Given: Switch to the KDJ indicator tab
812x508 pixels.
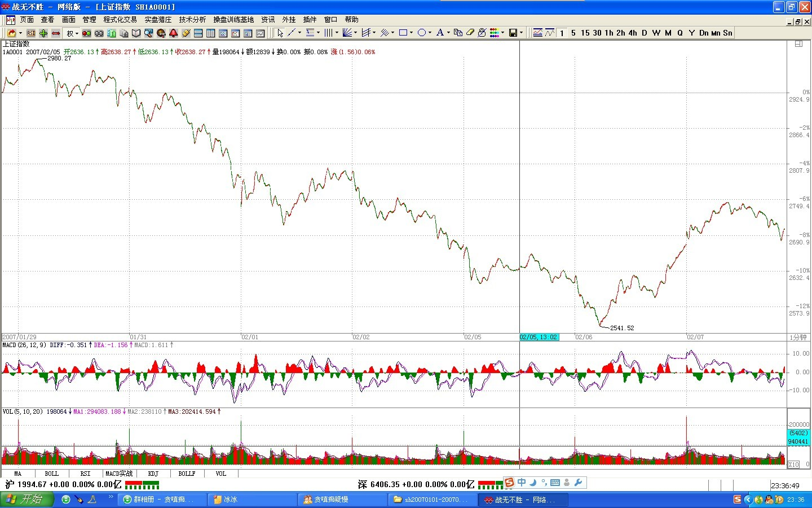Looking at the screenshot, I should tap(153, 474).
